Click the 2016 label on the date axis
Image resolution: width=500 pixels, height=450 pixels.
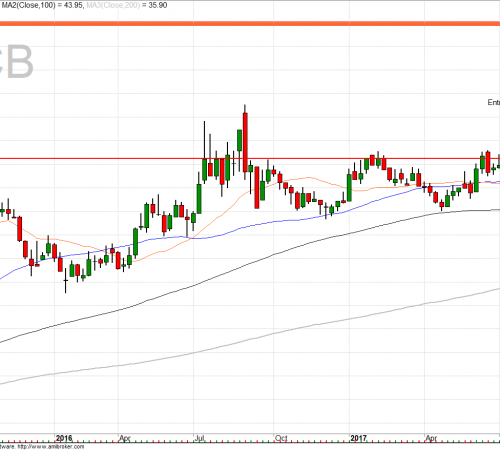tap(64, 438)
